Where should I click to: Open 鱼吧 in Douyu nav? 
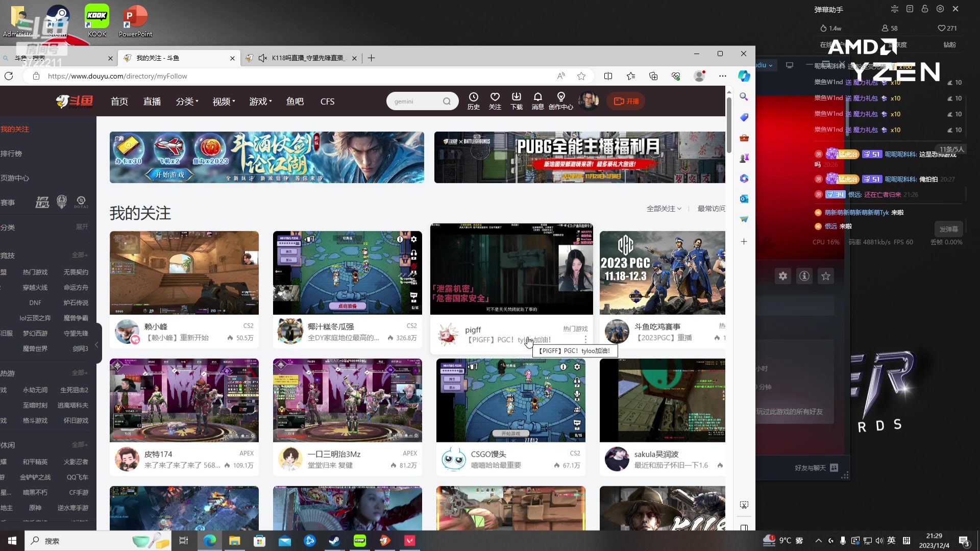coord(295,102)
